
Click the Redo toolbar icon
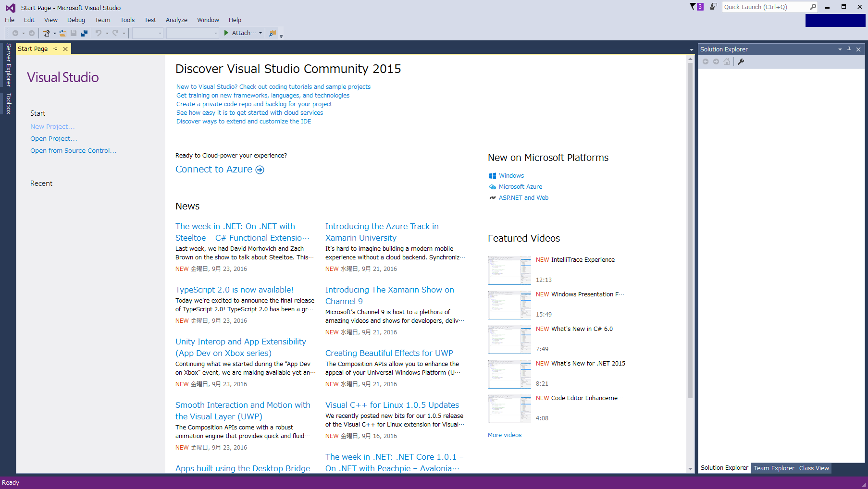(x=115, y=33)
